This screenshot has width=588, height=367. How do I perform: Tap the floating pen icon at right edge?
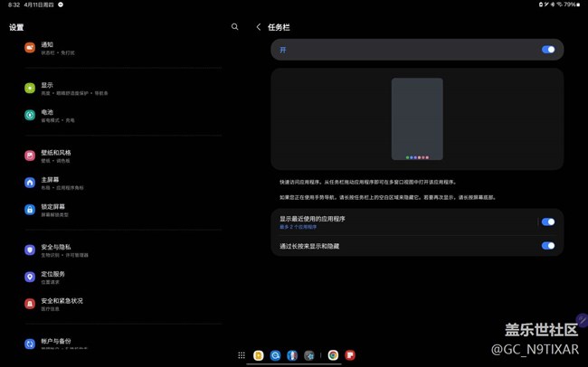pyautogui.click(x=582, y=320)
